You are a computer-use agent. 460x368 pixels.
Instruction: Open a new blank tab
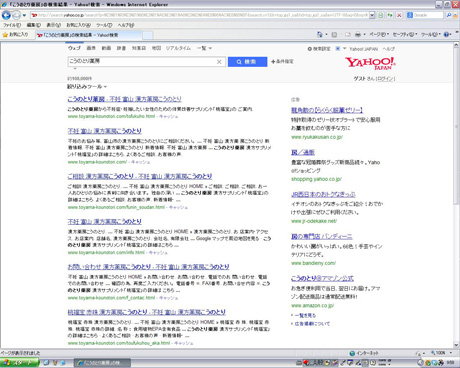tap(148, 35)
